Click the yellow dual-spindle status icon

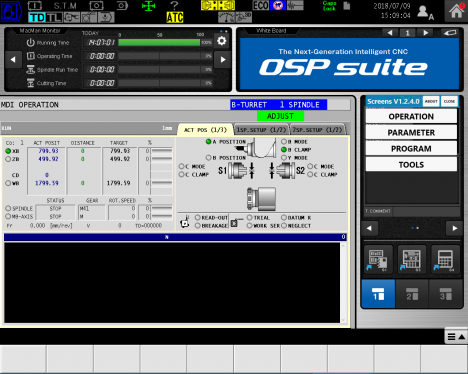218,5
